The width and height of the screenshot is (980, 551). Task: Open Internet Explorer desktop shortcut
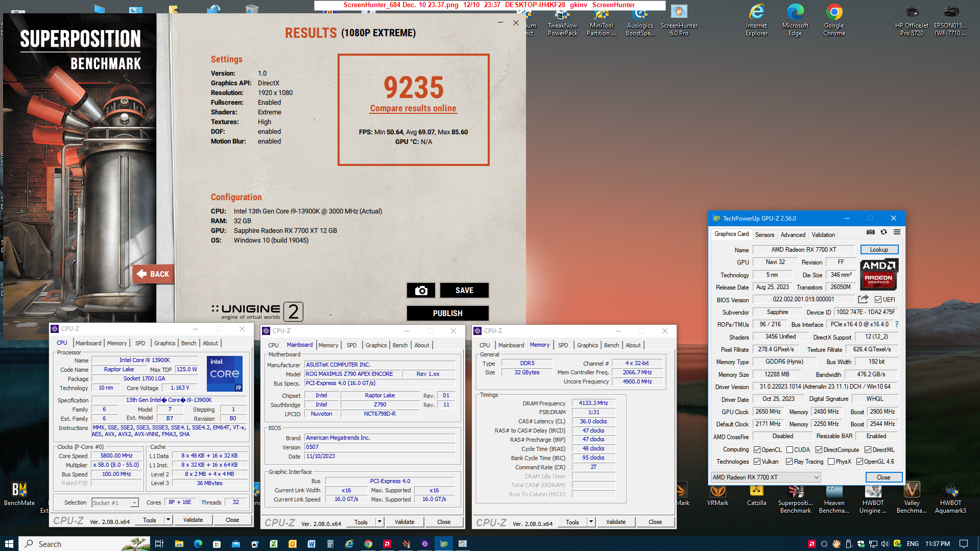[756, 20]
